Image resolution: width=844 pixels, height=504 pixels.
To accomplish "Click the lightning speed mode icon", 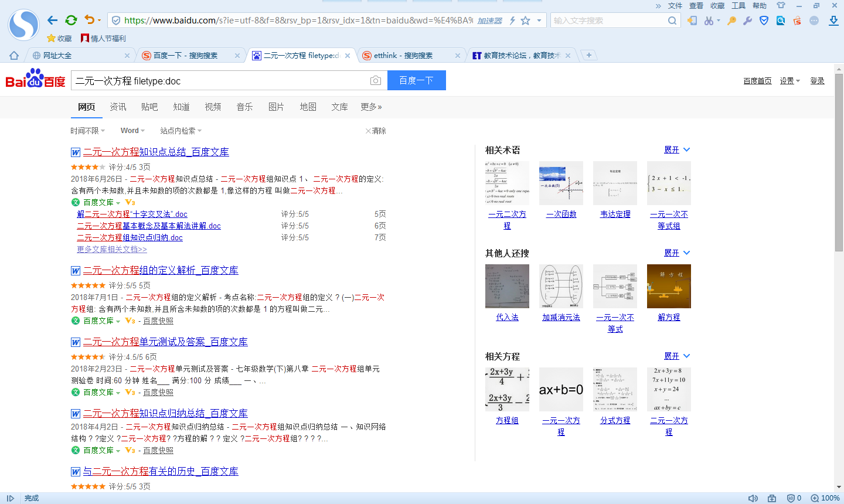I will pos(512,21).
